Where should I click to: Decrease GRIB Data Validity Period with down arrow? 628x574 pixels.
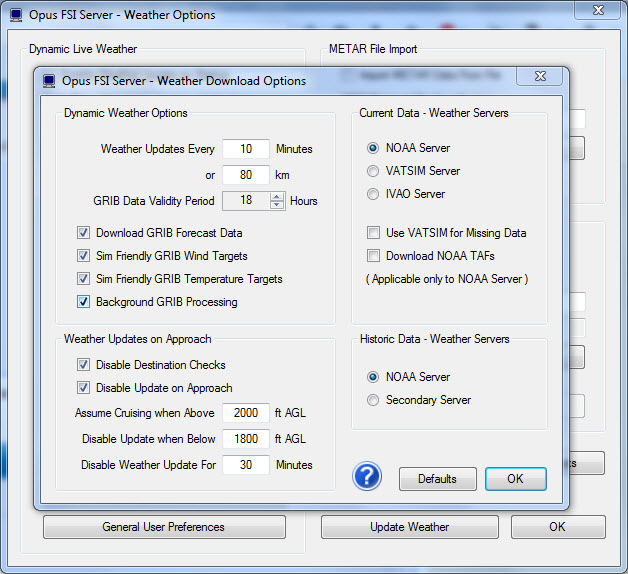277,204
